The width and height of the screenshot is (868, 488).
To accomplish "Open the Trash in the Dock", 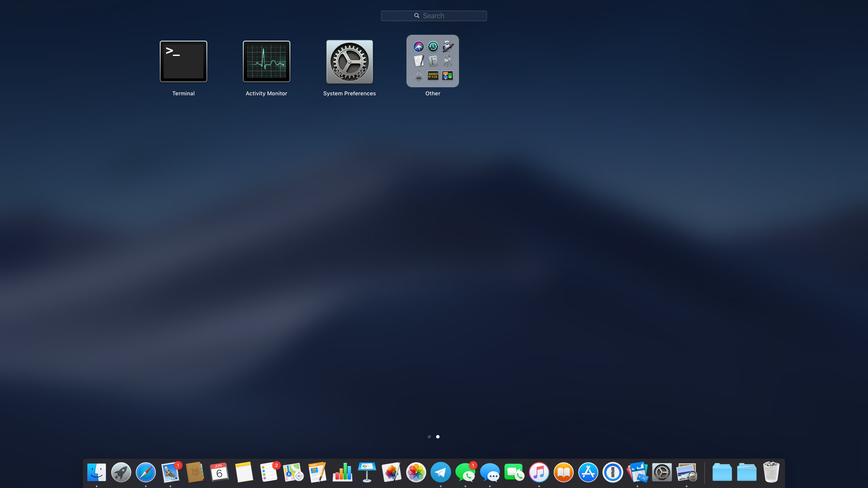I will point(771,472).
